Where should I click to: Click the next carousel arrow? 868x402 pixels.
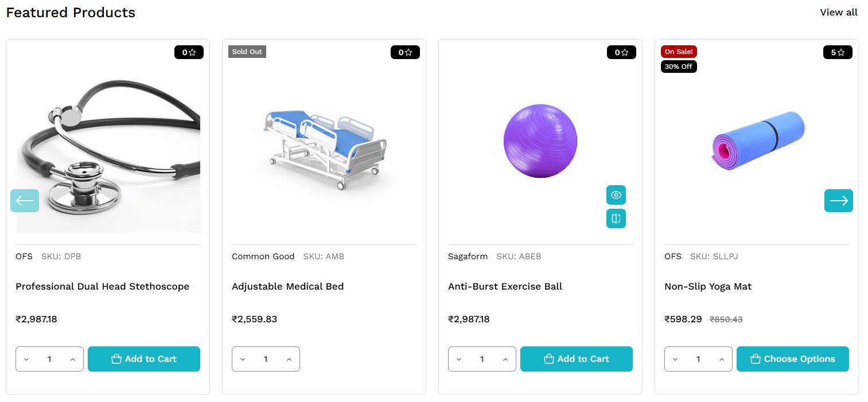pos(838,201)
